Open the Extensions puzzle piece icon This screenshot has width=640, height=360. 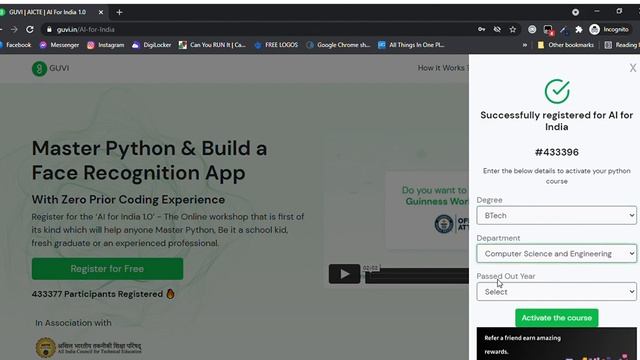(579, 29)
